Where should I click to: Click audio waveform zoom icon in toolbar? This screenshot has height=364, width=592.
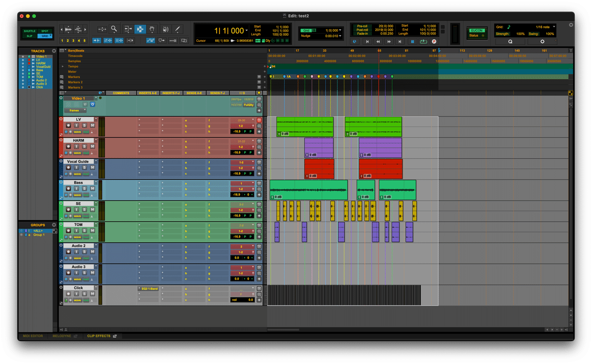(68, 29)
